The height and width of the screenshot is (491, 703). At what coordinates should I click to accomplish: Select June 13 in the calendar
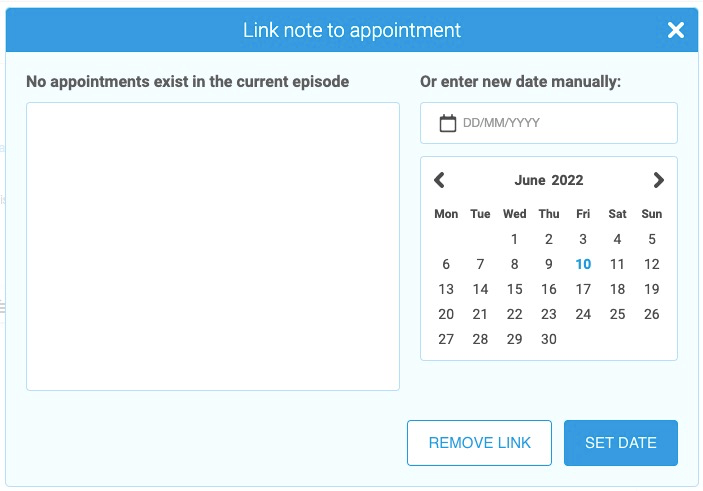click(x=446, y=289)
